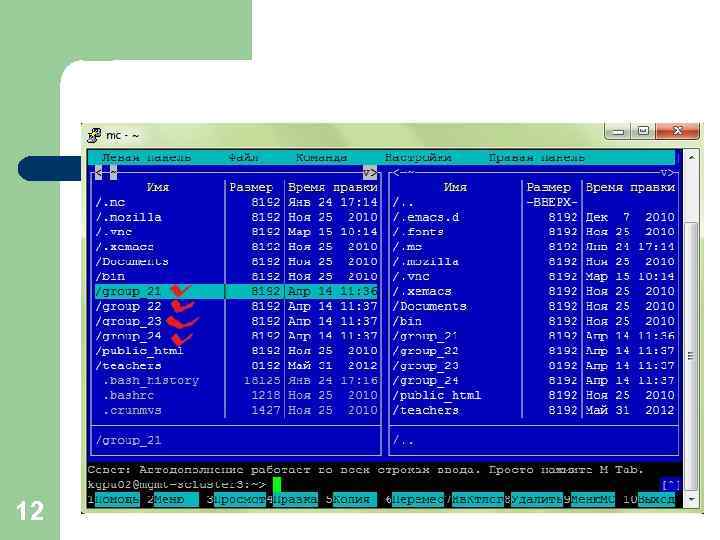Select /group_24 in the left panel
Viewport: 720px width, 540px height.
[236, 336]
